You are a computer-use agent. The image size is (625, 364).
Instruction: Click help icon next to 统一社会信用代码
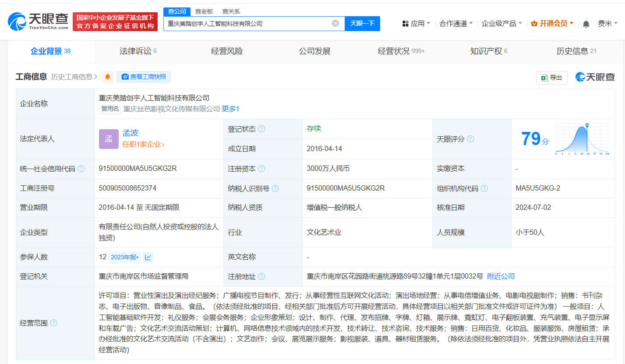click(81, 169)
